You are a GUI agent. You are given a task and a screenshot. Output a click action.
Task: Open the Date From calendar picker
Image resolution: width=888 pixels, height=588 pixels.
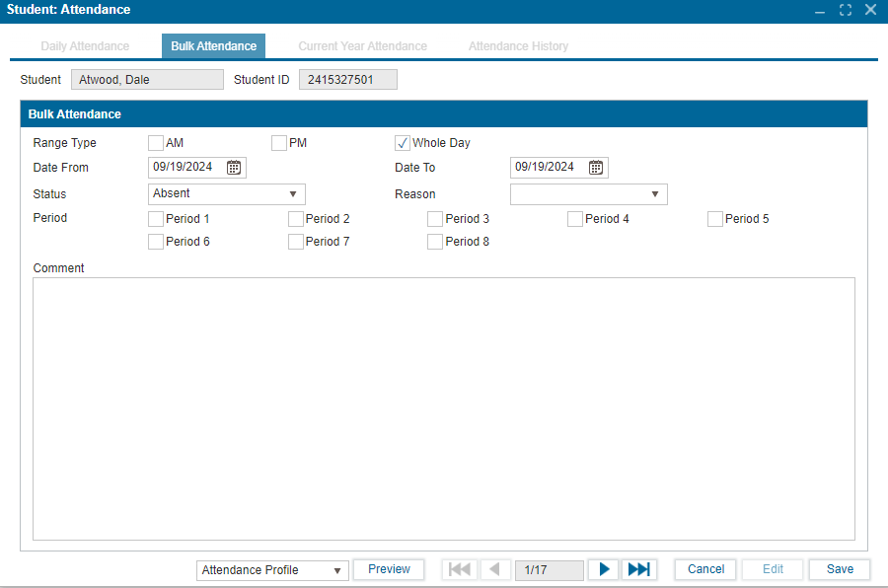point(234,168)
